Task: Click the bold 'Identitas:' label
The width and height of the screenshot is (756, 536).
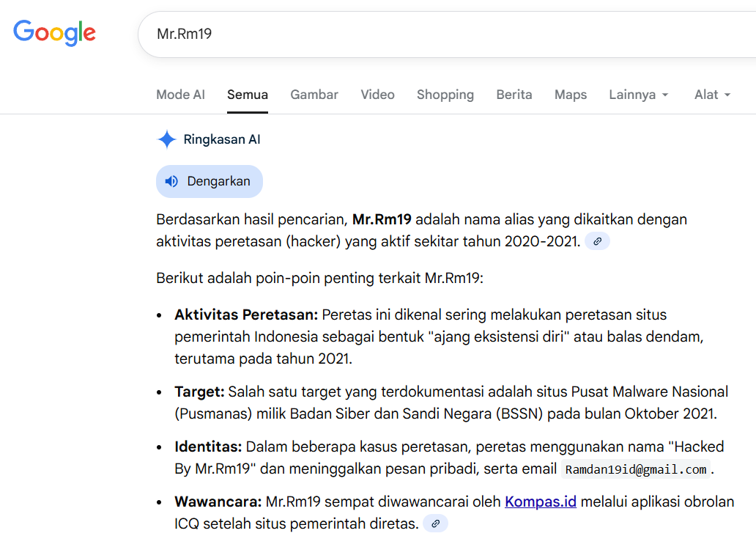Action: point(208,447)
